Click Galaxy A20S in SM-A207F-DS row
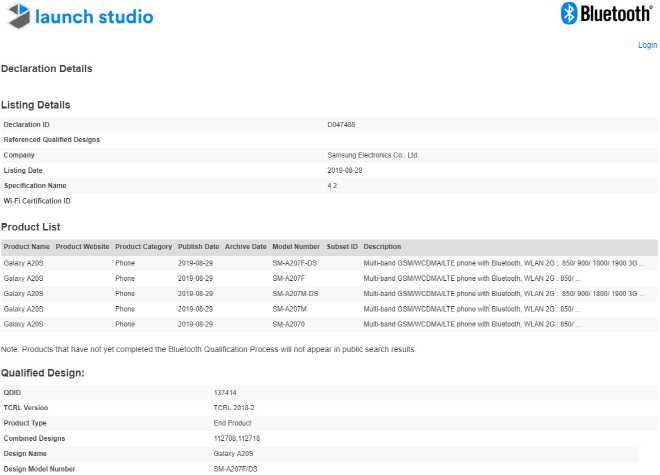The image size is (660, 475). 24,263
